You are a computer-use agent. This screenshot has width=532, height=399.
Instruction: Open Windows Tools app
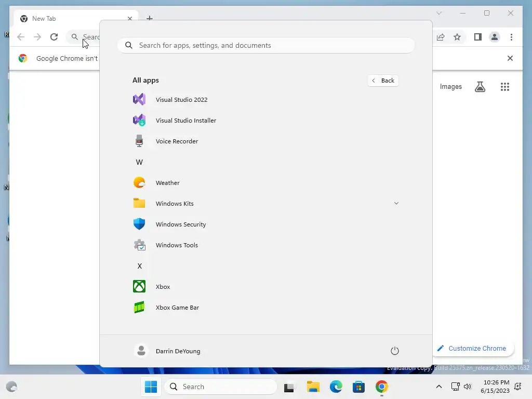tap(265, 245)
